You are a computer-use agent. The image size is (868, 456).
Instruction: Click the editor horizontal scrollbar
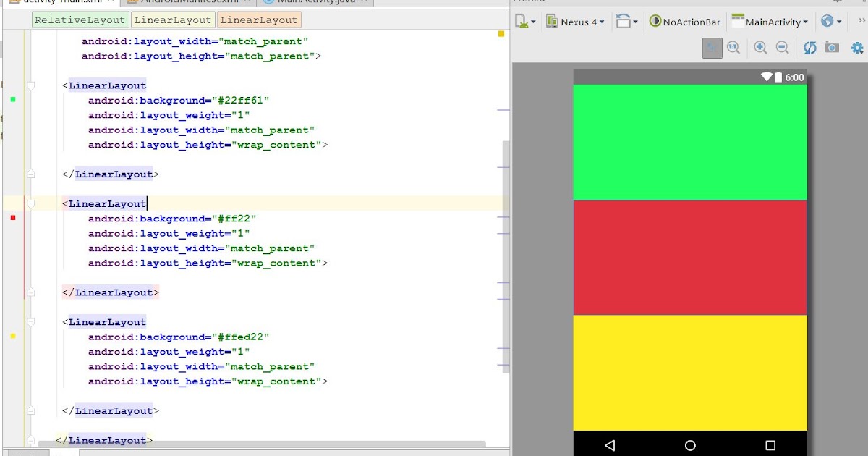(261, 444)
